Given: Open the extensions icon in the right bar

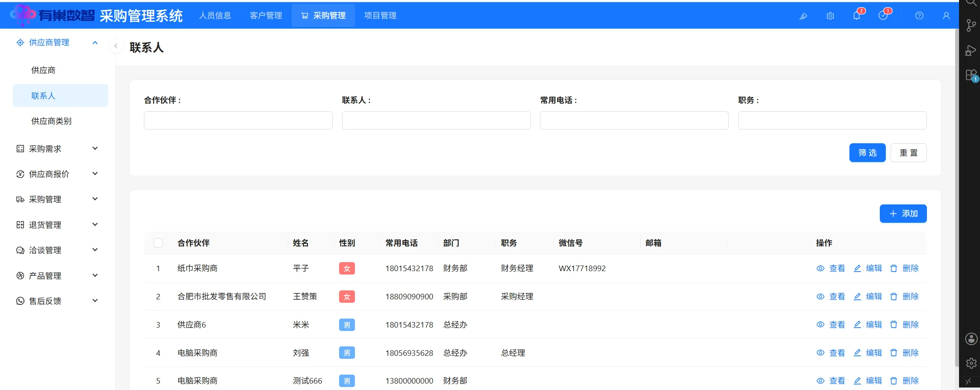Looking at the screenshot, I should [971, 75].
